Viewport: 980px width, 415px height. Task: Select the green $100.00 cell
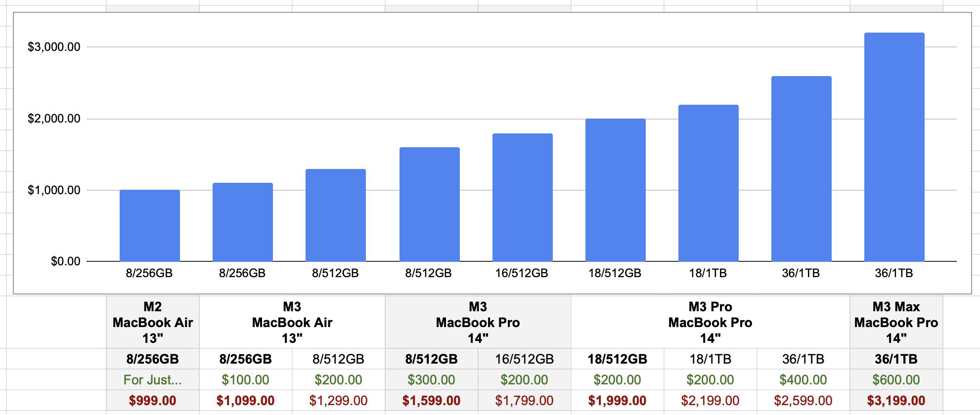point(246,380)
